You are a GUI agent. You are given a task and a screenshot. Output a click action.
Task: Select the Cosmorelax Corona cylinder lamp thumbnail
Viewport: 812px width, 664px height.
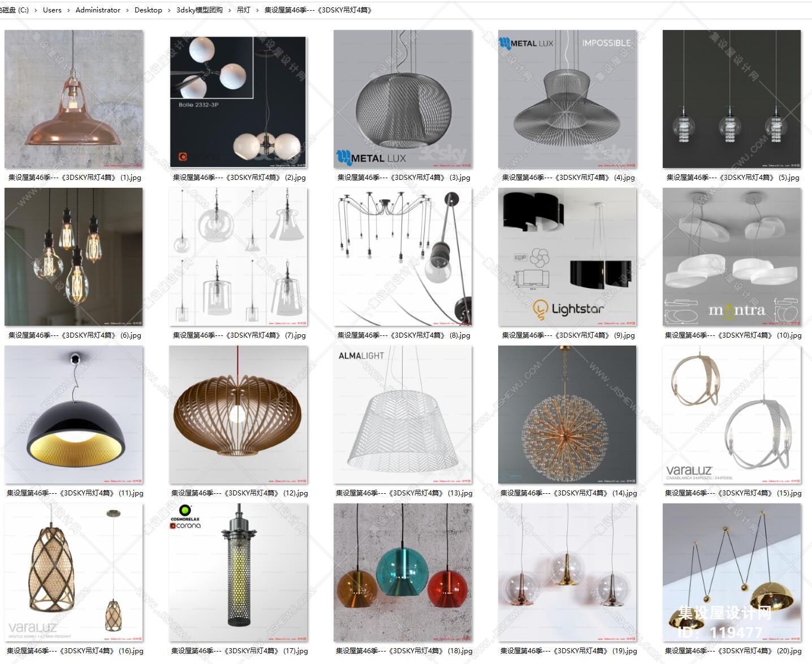tap(238, 573)
